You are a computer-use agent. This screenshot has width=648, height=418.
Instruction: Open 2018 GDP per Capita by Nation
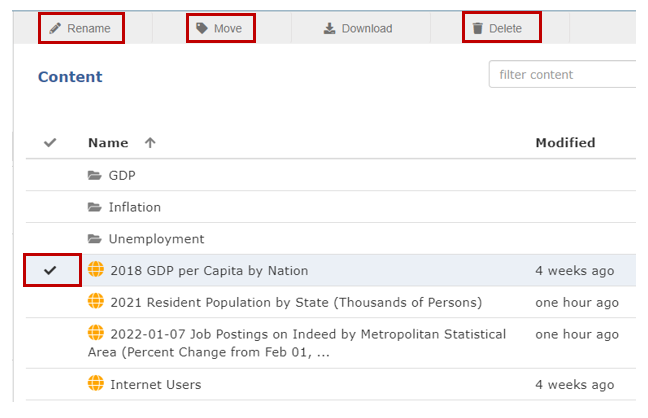[209, 270]
